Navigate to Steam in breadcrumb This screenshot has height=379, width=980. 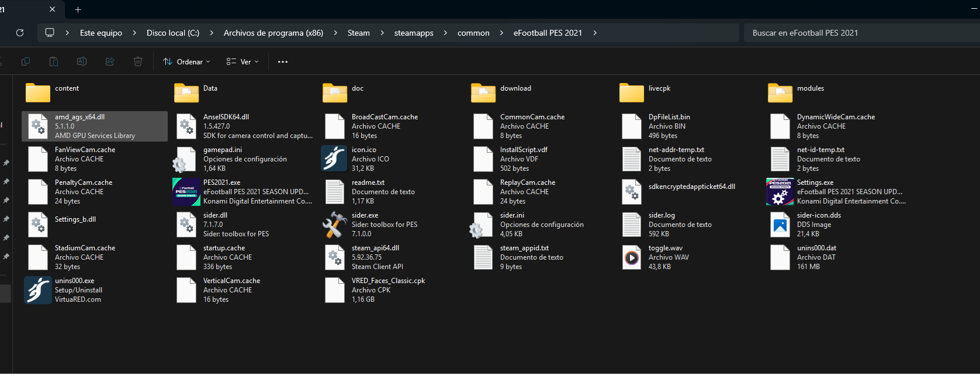pyautogui.click(x=359, y=33)
